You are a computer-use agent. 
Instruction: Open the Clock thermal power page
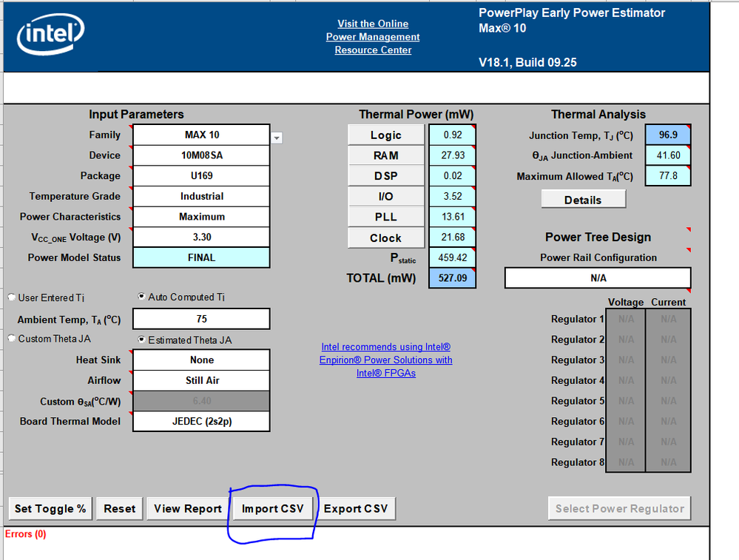386,238
